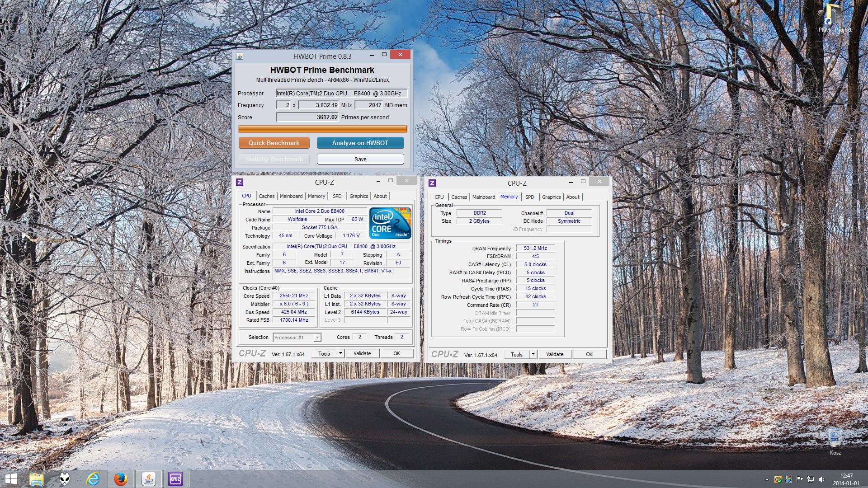
Task: Click the orange benchmark progress bar
Action: pyautogui.click(x=323, y=129)
